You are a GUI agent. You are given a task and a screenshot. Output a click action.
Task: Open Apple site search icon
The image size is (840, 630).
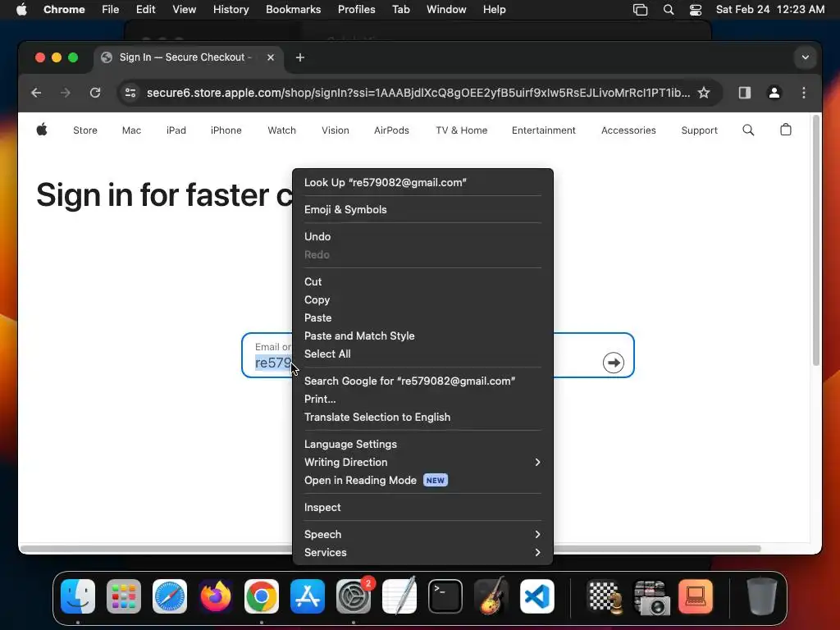[748, 130]
